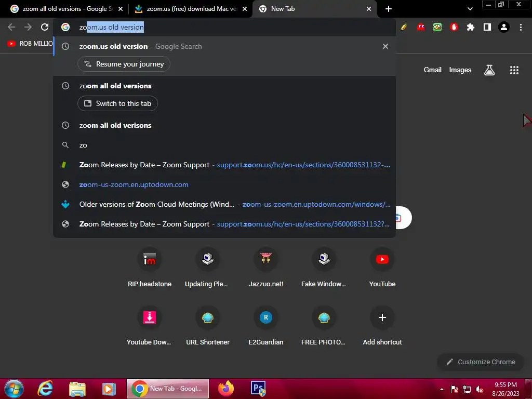Click the green frog extension icon
532x399 pixels.
(x=437, y=27)
